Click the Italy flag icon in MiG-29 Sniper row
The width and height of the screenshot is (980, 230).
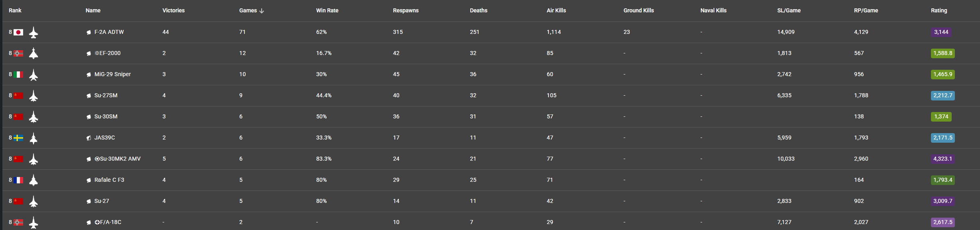[x=18, y=75]
